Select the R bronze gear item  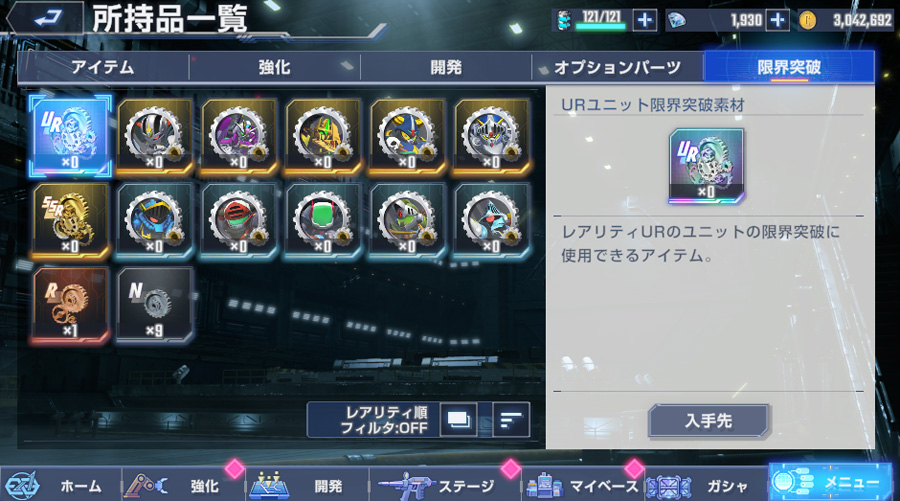click(x=70, y=304)
